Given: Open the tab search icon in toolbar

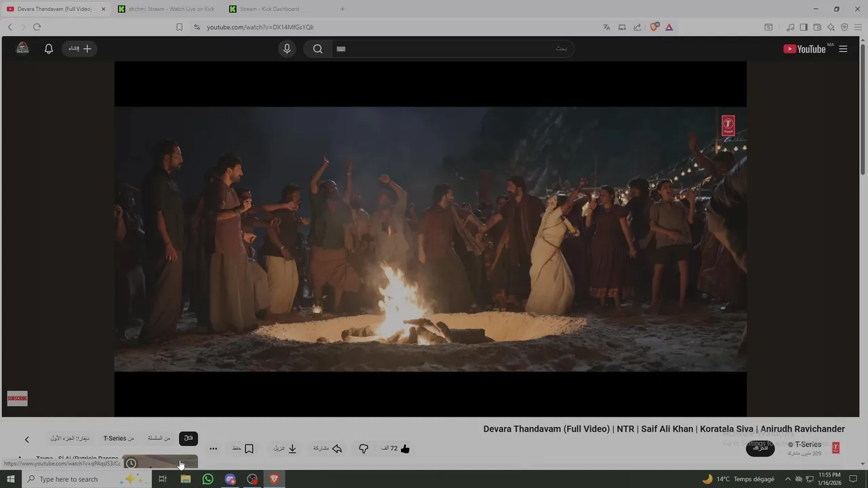Looking at the screenshot, I should click(768, 27).
